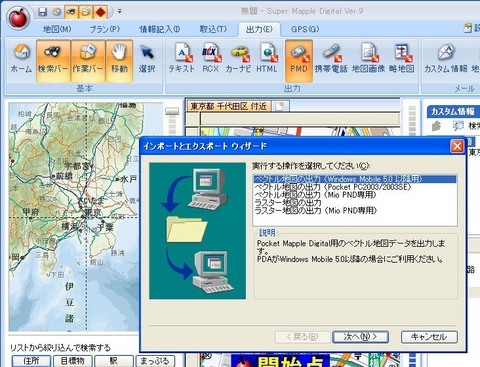This screenshot has height=367, width=480.
Task: Click the overview map zoom slider handle
Action: point(172,111)
